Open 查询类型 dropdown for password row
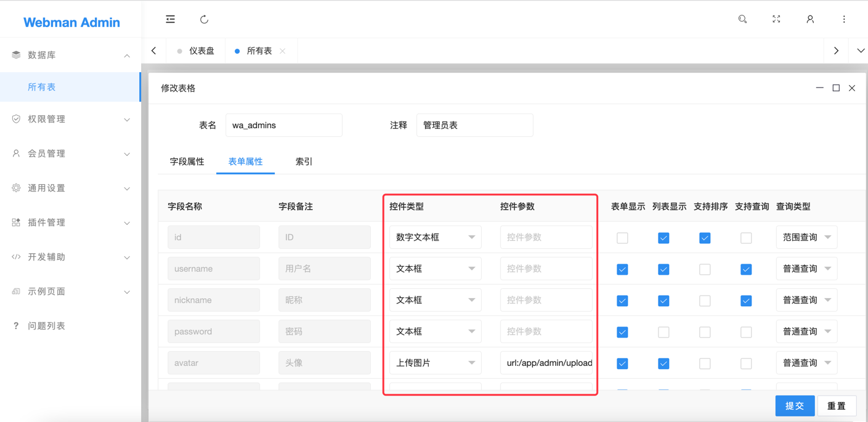 coord(806,331)
